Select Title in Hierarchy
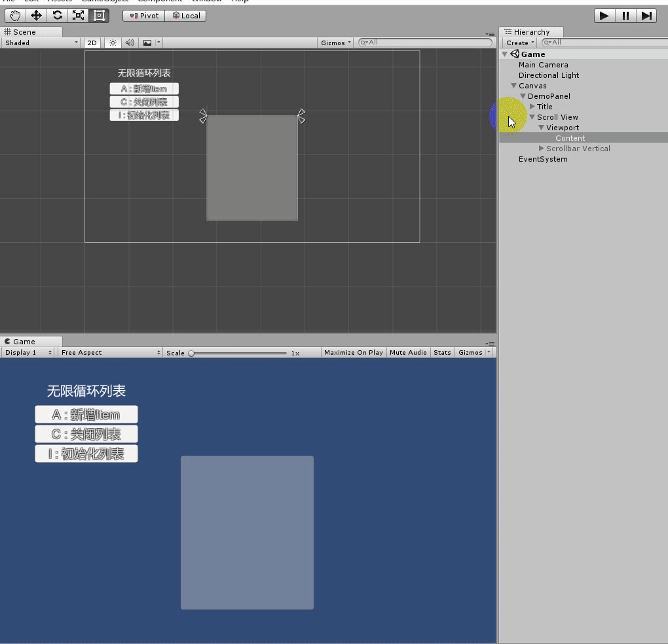This screenshot has height=644, width=668. pos(544,107)
